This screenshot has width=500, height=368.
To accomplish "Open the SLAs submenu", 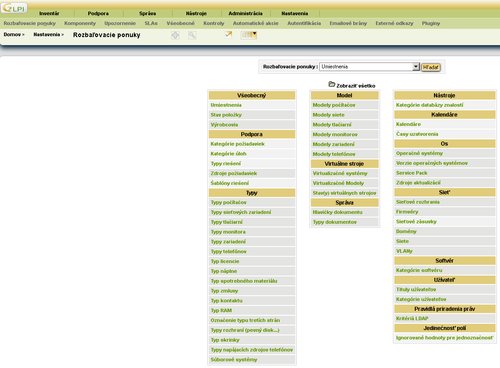I will 151,23.
